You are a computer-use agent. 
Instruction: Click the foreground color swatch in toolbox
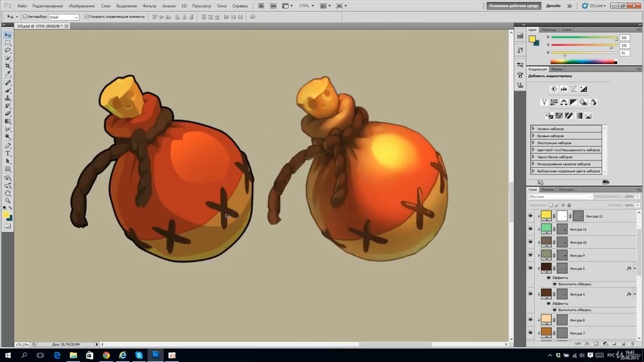(6, 215)
